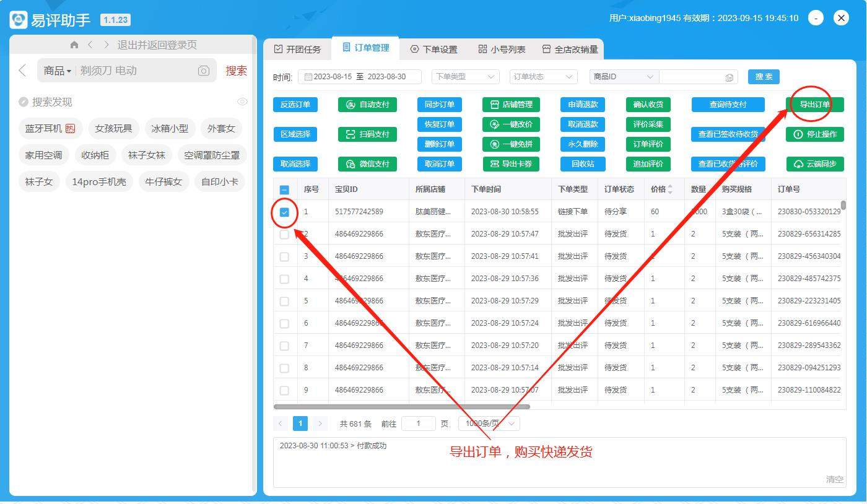Screen dimensions: 867x504
Task: Go forward with the right chevron near home
Action: [107, 45]
